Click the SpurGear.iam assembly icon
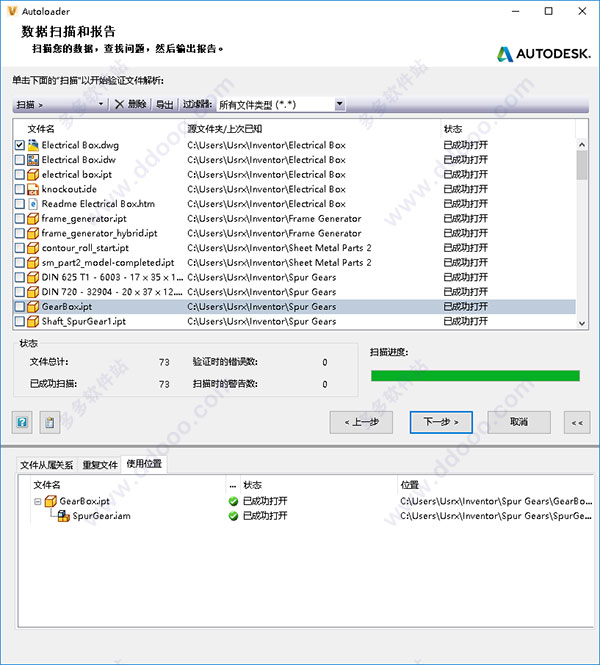Screen dimensions: 600x665 (x=64, y=516)
